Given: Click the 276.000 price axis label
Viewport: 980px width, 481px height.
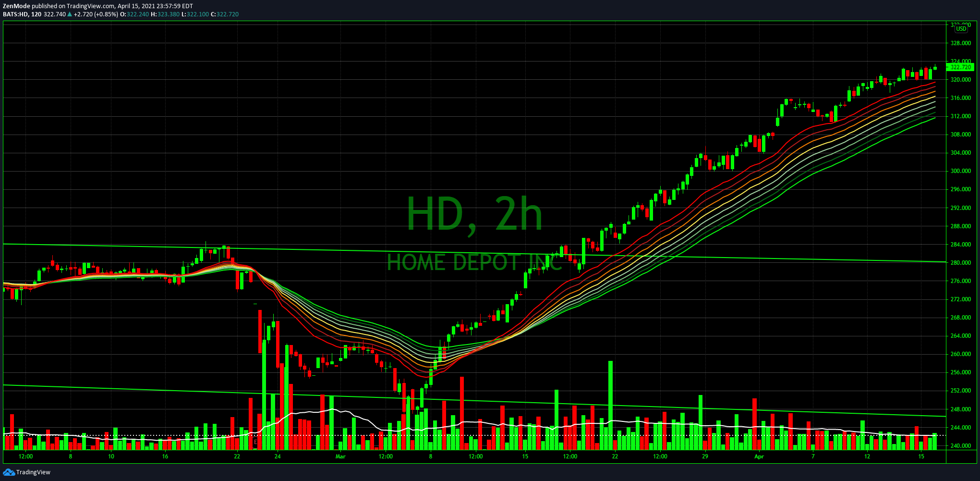Looking at the screenshot, I should pyautogui.click(x=961, y=281).
